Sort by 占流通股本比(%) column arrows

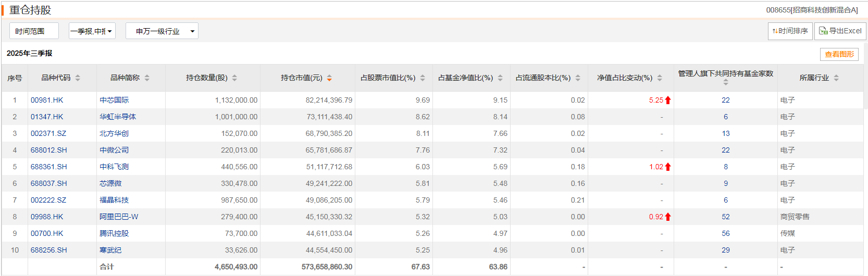pyautogui.click(x=578, y=78)
